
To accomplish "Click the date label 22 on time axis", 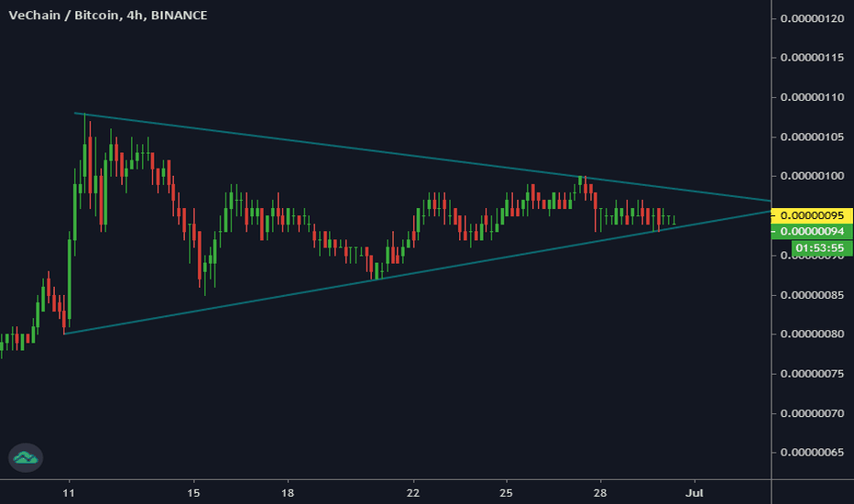I will 413,493.
